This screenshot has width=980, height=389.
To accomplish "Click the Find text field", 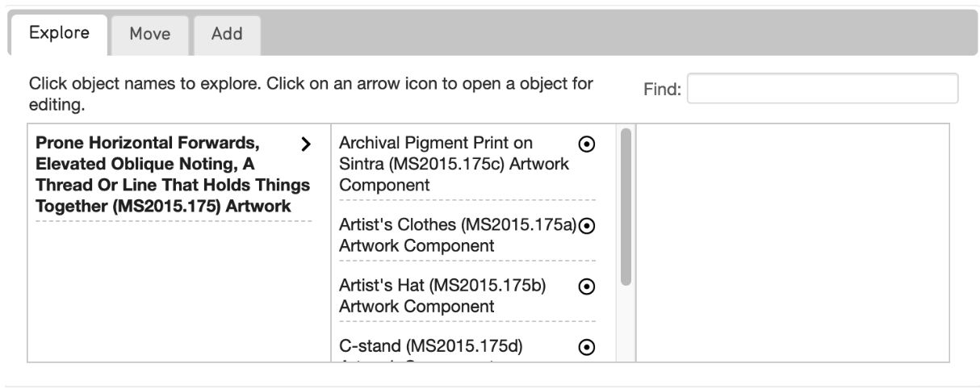I will tap(822, 89).
